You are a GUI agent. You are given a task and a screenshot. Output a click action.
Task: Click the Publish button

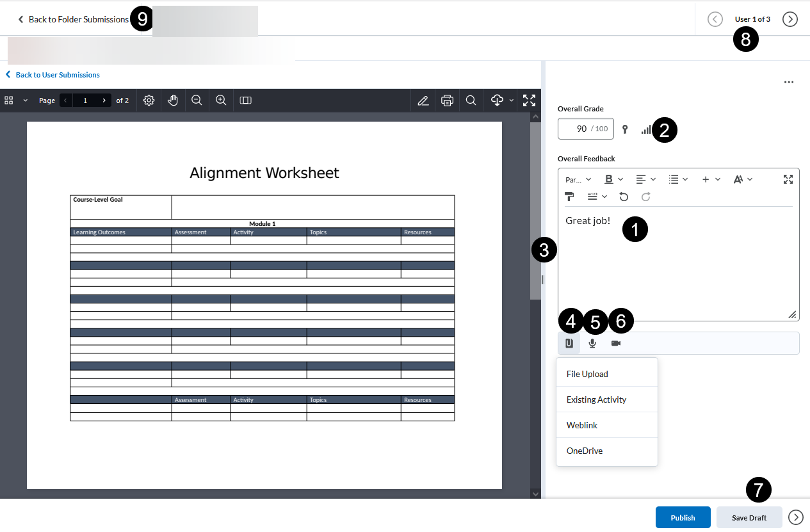tap(683, 517)
